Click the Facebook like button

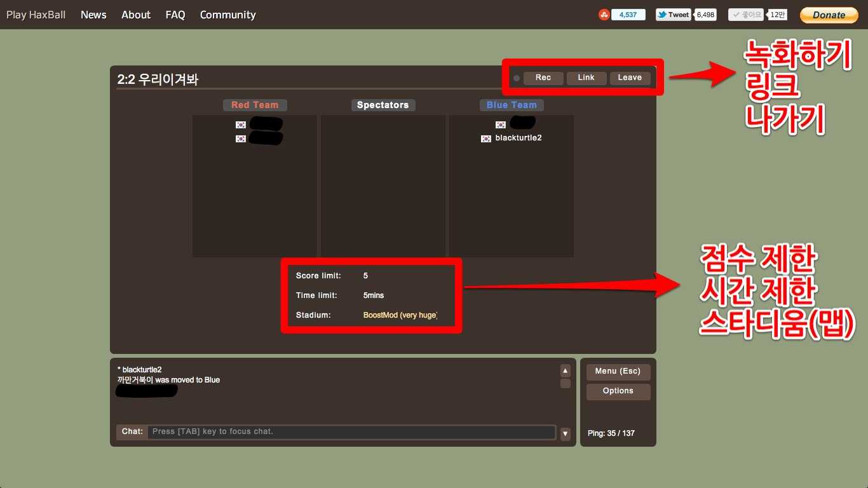tap(746, 15)
